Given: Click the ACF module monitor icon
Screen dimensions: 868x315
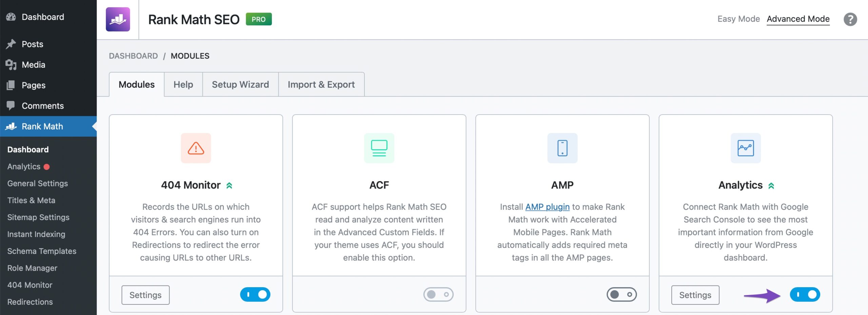Looking at the screenshot, I should click(x=379, y=148).
